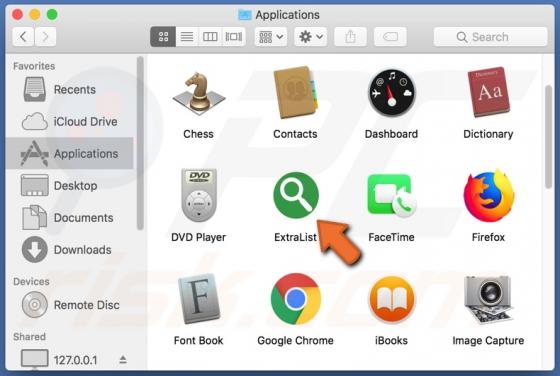Select Remote Disc under Devices
This screenshot has height=376, width=560.
[x=70, y=305]
